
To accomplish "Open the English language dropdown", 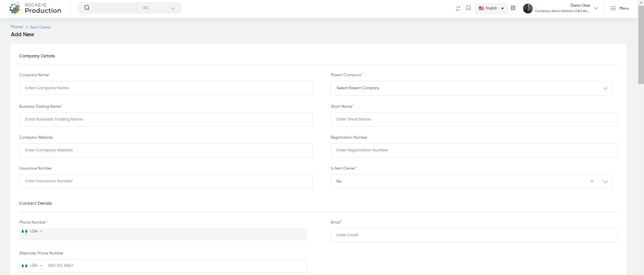I will pyautogui.click(x=491, y=8).
